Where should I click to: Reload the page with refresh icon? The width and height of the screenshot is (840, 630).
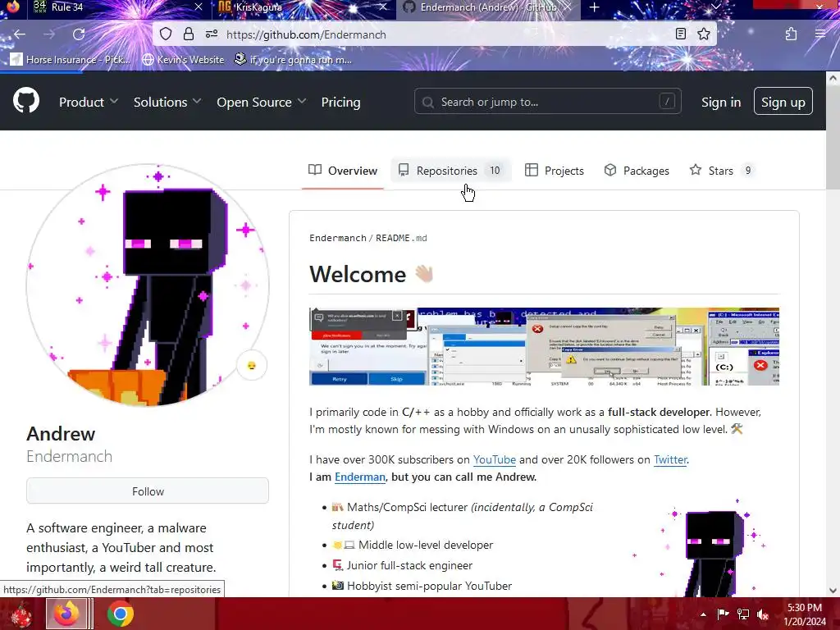pos(79,34)
